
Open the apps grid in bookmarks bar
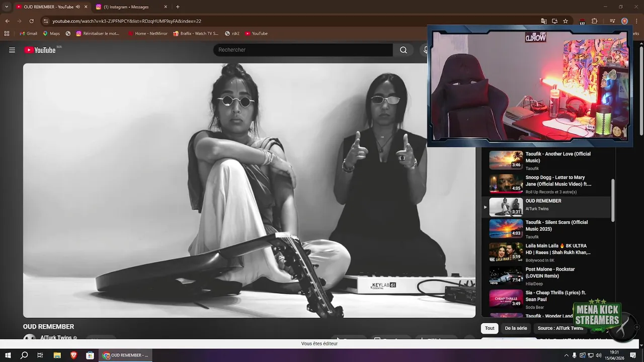(7, 33)
